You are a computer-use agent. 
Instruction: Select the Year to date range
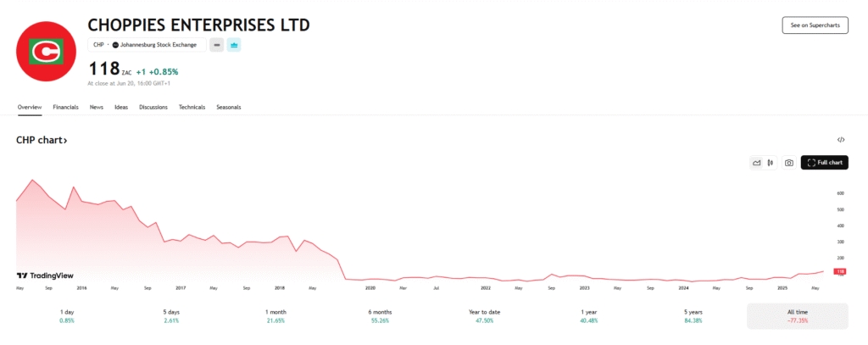tap(484, 316)
